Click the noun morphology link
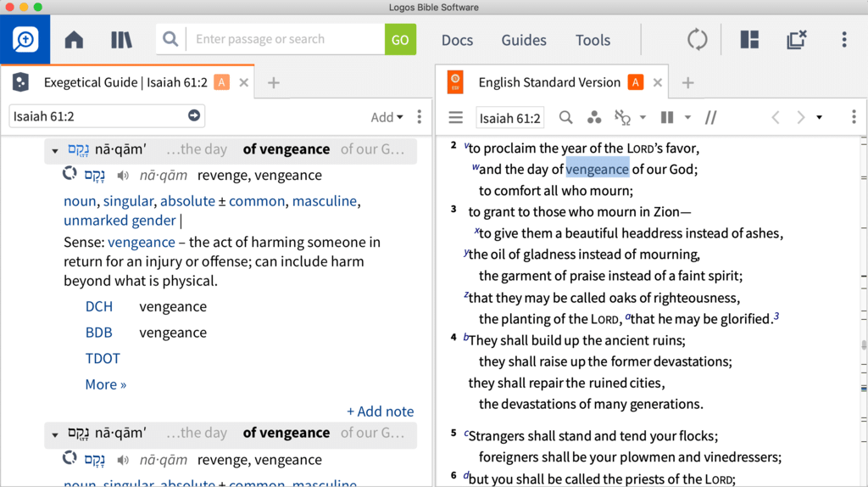 (80, 201)
